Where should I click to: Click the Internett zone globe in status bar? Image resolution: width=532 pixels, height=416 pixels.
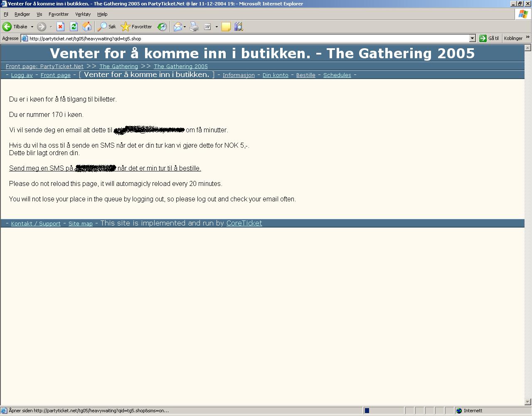click(x=459, y=411)
